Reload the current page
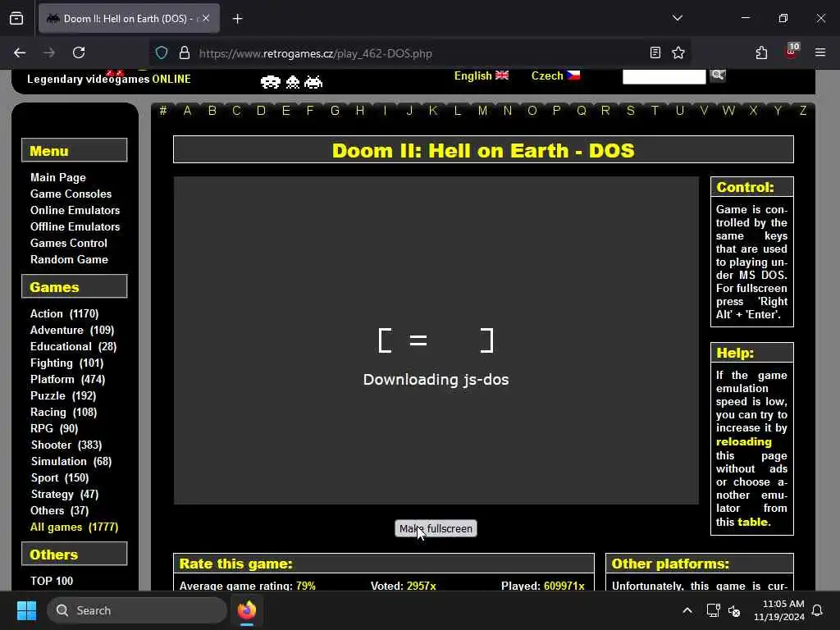The width and height of the screenshot is (840, 630). [x=79, y=52]
